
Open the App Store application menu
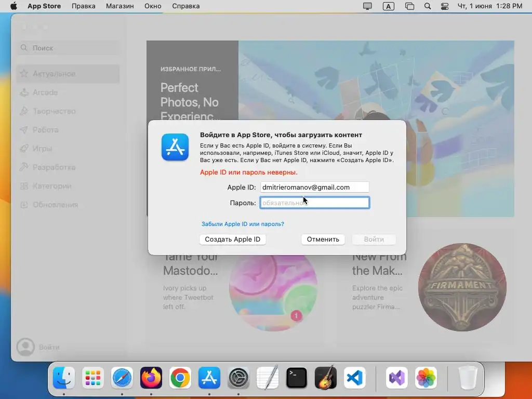(x=44, y=6)
